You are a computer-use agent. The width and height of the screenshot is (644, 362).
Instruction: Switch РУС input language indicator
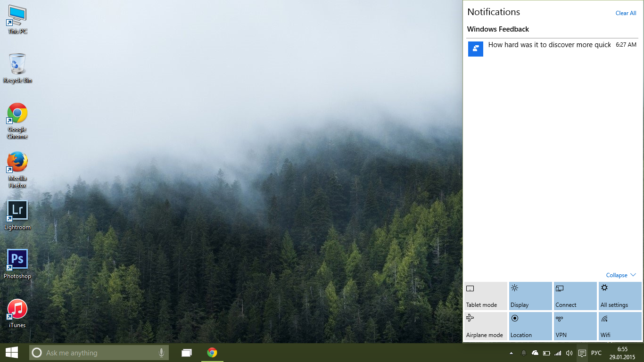(596, 353)
